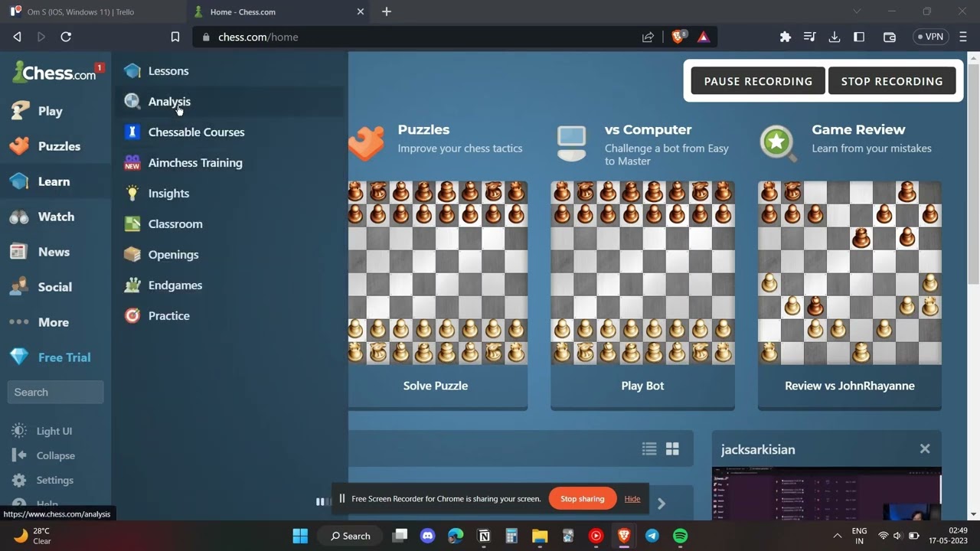The height and width of the screenshot is (551, 980).
Task: Open Chessable Courses icon
Action: click(x=132, y=132)
